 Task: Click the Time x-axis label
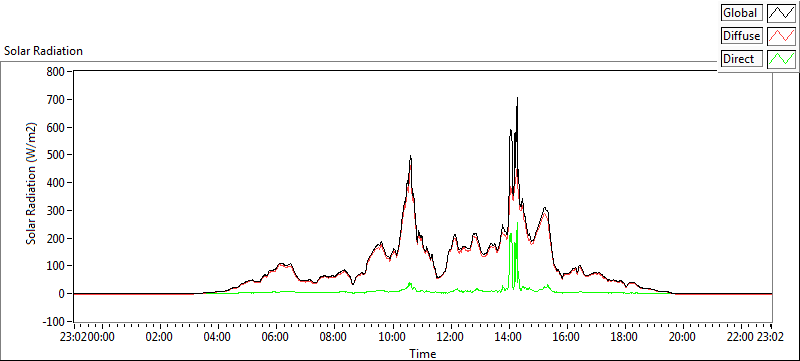(x=422, y=353)
